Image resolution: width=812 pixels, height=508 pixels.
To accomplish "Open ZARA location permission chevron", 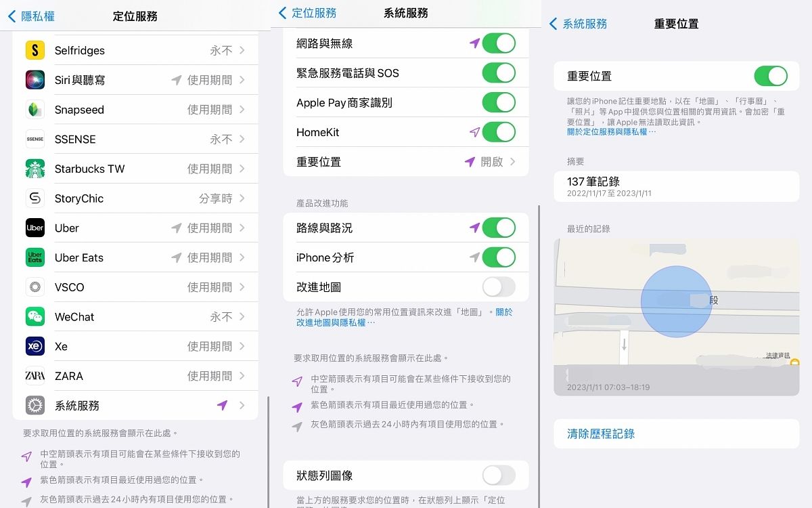I will [242, 376].
